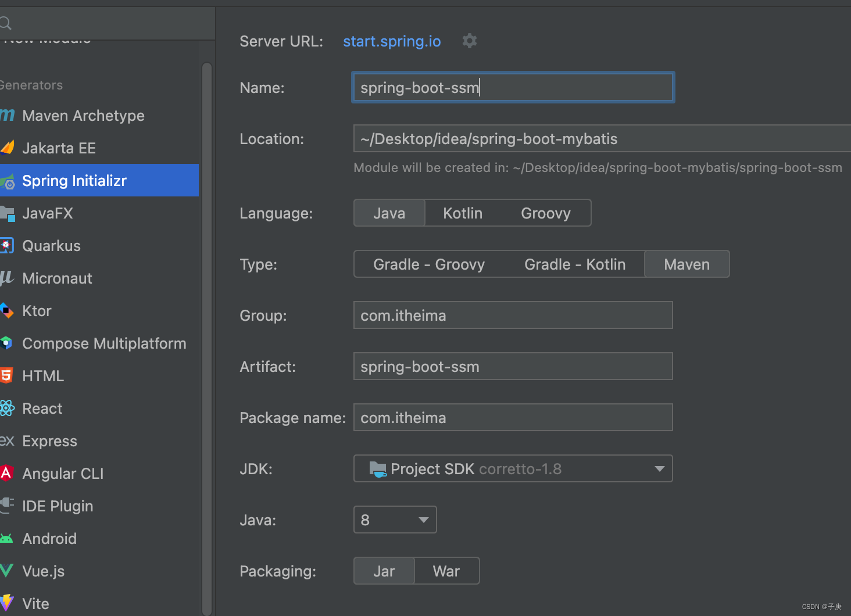
Task: Choose the Micronaut generator
Action: click(57, 278)
